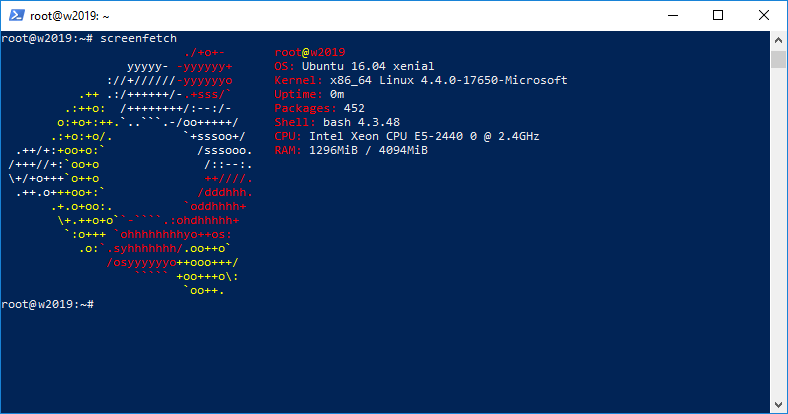Click the Shell: bash 4.3.48 line
The image size is (788, 414).
pos(337,122)
